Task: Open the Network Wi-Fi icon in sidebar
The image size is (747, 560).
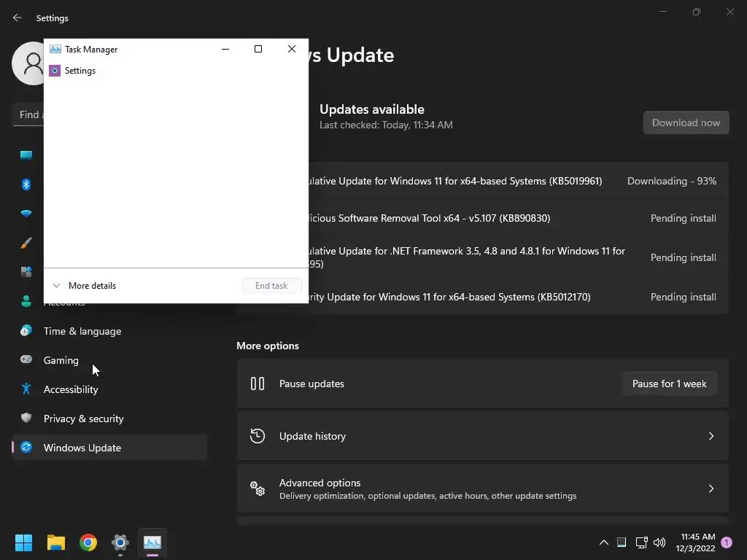Action: (x=26, y=214)
